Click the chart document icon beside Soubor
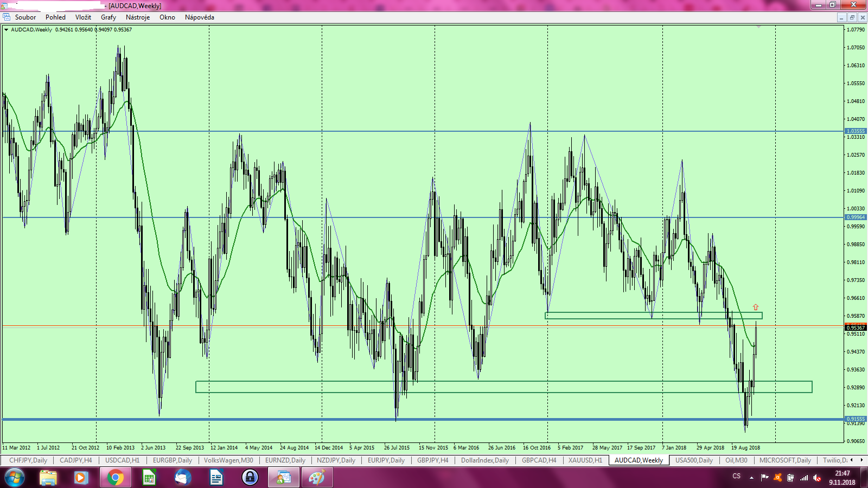Screen dimensions: 868x488 coord(7,17)
